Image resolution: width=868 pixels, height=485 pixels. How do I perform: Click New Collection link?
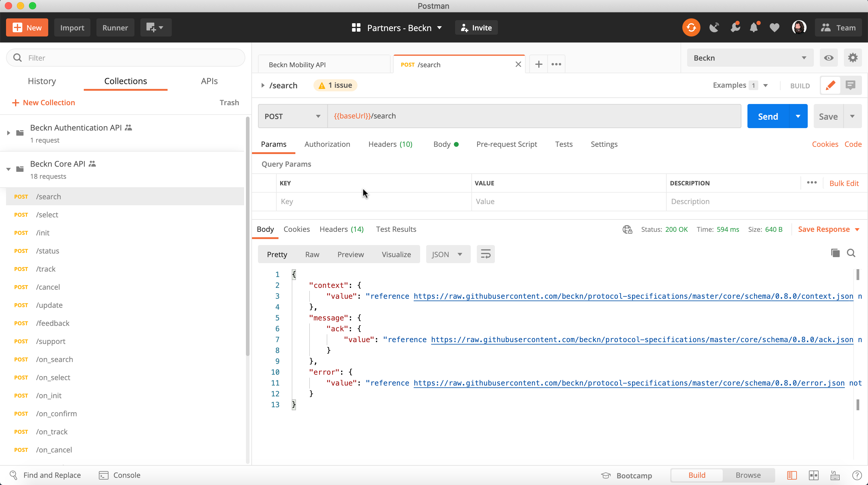tap(43, 103)
